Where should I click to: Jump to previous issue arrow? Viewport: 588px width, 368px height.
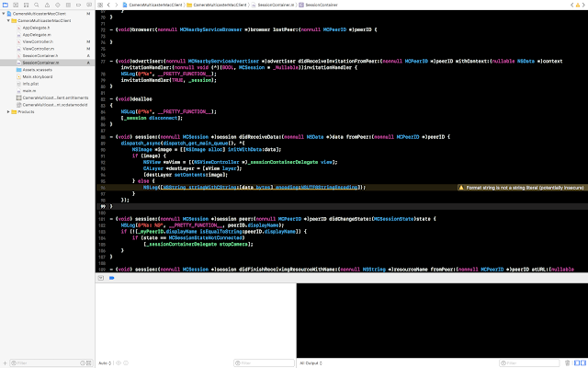(571, 5)
